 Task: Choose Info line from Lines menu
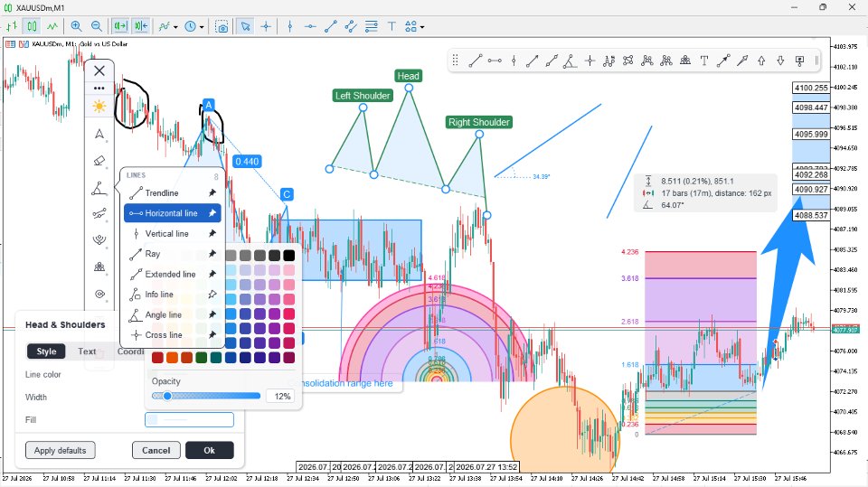point(172,295)
